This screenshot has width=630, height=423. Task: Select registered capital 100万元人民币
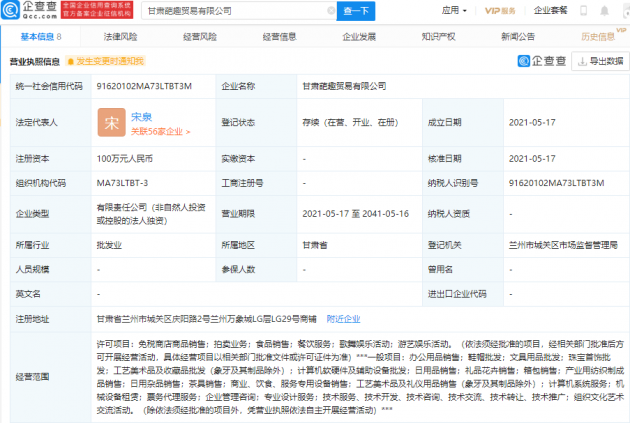pos(125,159)
